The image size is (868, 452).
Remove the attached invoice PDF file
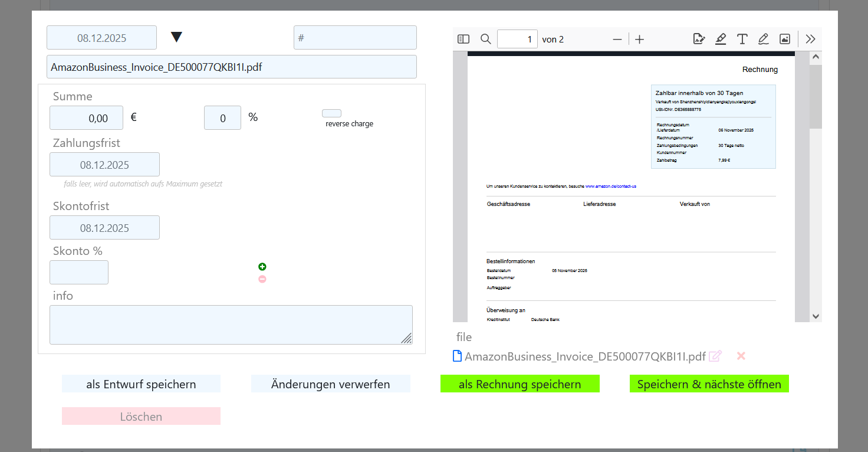pos(741,356)
